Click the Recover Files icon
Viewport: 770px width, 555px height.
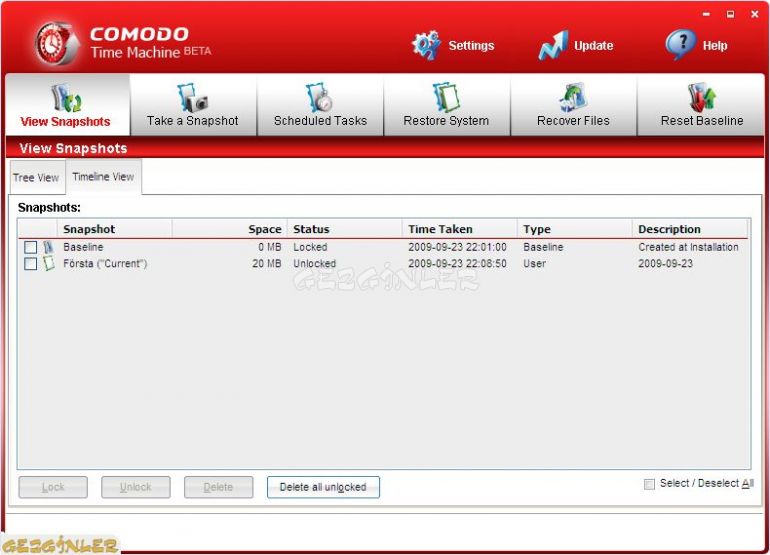pyautogui.click(x=573, y=97)
